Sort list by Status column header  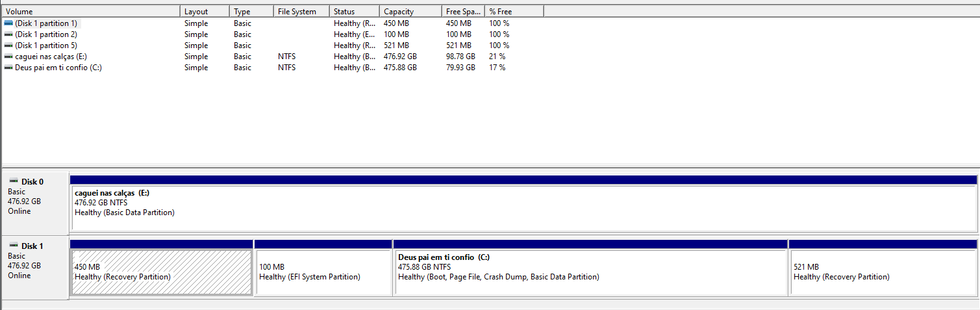(355, 12)
